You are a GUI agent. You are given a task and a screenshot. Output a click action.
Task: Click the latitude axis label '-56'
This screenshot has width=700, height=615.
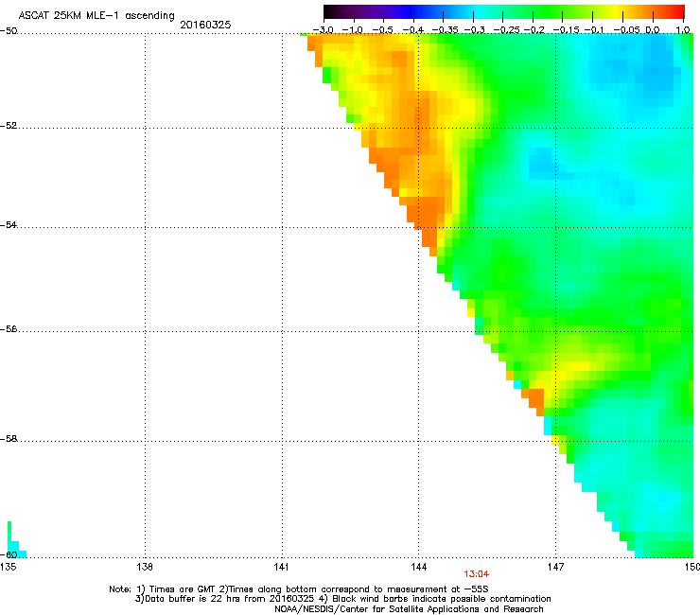pos(9,328)
